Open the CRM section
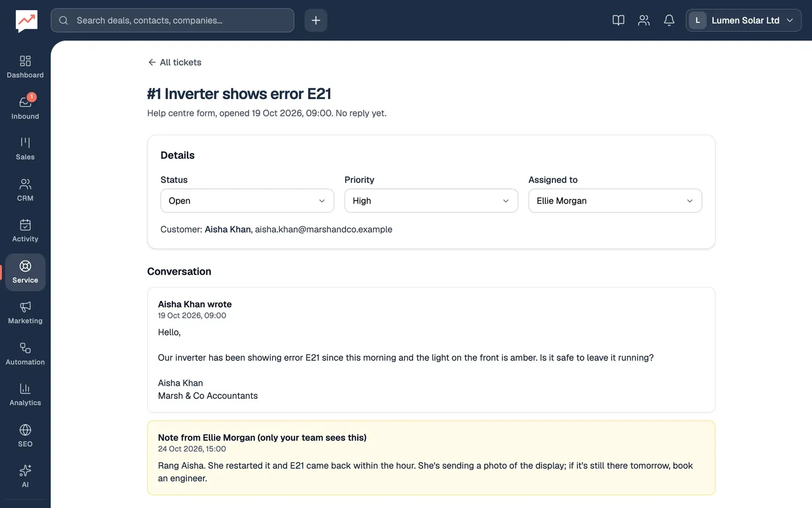Image resolution: width=812 pixels, height=508 pixels. 25,190
